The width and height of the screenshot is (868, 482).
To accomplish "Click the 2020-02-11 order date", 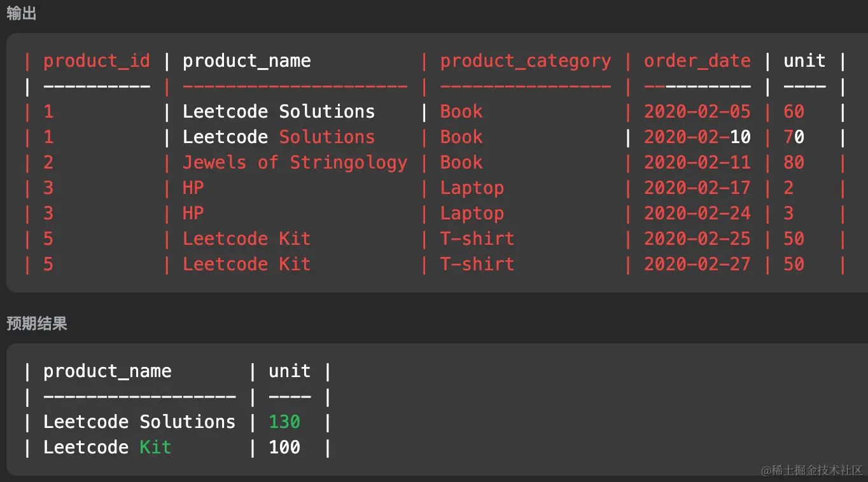I will point(697,163).
